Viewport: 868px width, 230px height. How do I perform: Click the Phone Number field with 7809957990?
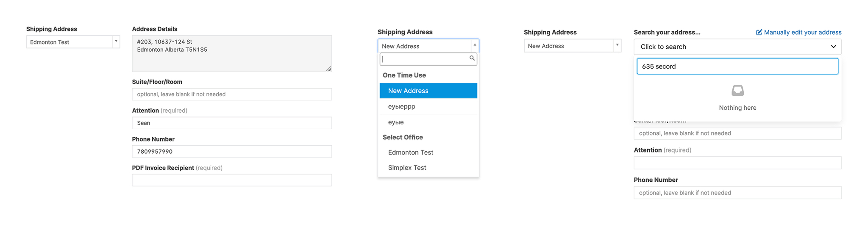click(231, 152)
